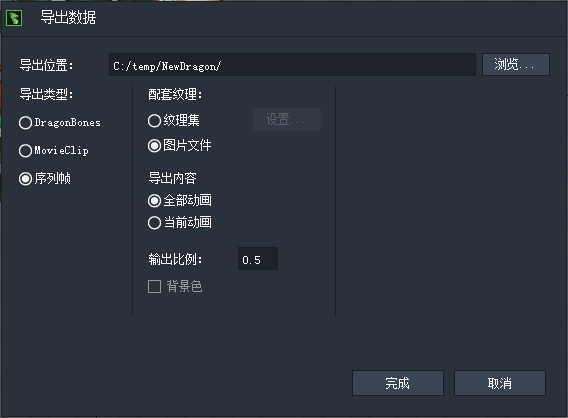Open the 浏览... browse dialog
Image resolution: width=568 pixels, height=418 pixels.
click(516, 65)
